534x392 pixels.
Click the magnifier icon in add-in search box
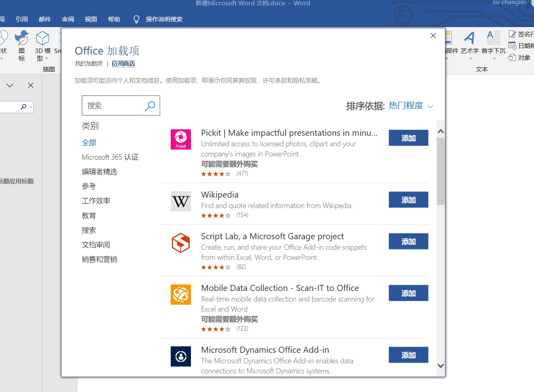150,106
